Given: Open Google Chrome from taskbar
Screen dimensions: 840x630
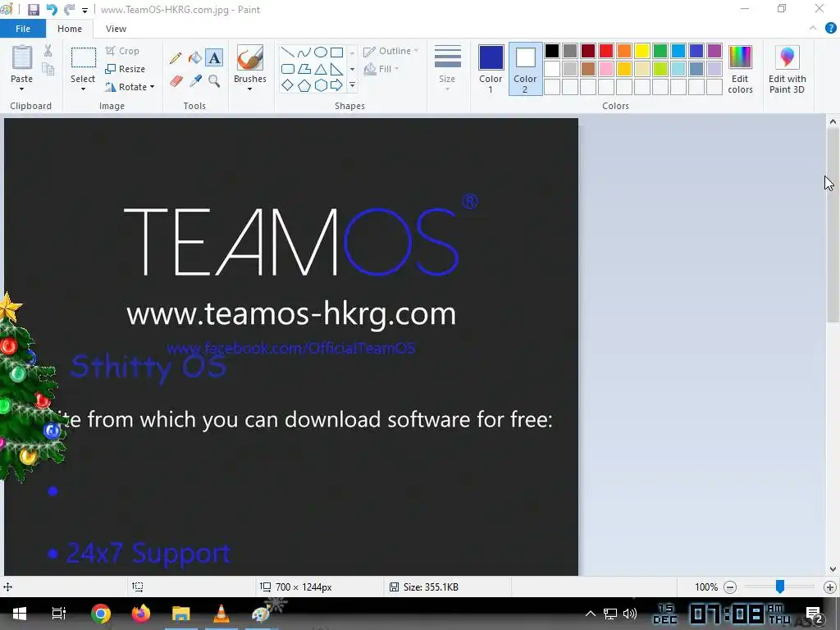Looking at the screenshot, I should click(x=100, y=614).
